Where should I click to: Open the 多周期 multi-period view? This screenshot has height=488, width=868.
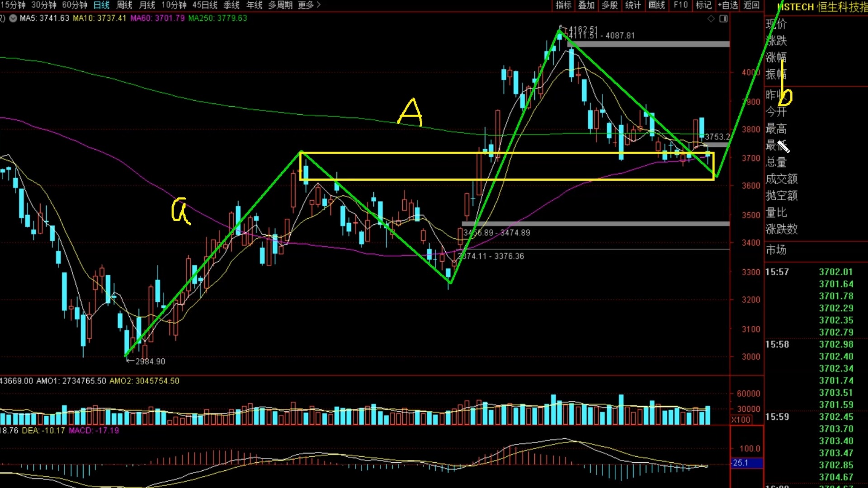[x=280, y=5]
